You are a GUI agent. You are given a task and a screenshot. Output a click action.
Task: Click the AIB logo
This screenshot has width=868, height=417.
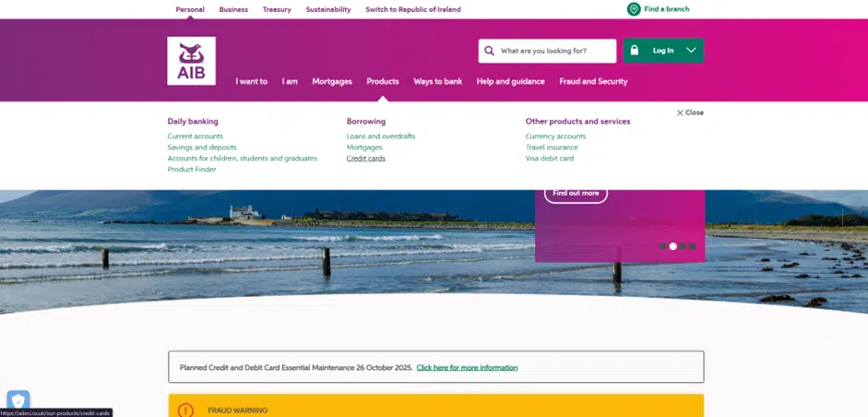[x=191, y=61]
